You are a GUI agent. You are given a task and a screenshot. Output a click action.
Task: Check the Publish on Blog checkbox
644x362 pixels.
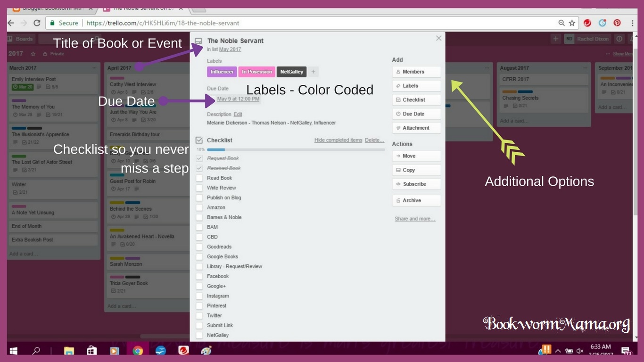199,198
